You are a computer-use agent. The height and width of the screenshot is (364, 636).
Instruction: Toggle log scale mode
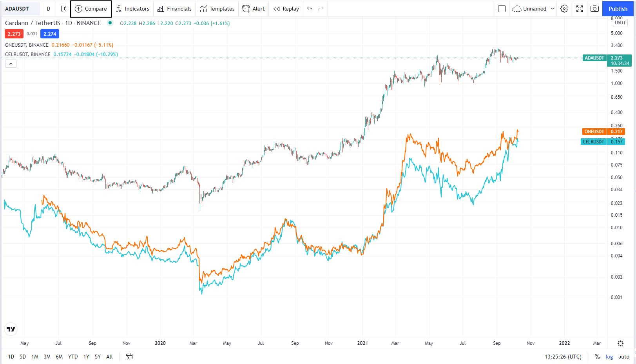click(609, 357)
